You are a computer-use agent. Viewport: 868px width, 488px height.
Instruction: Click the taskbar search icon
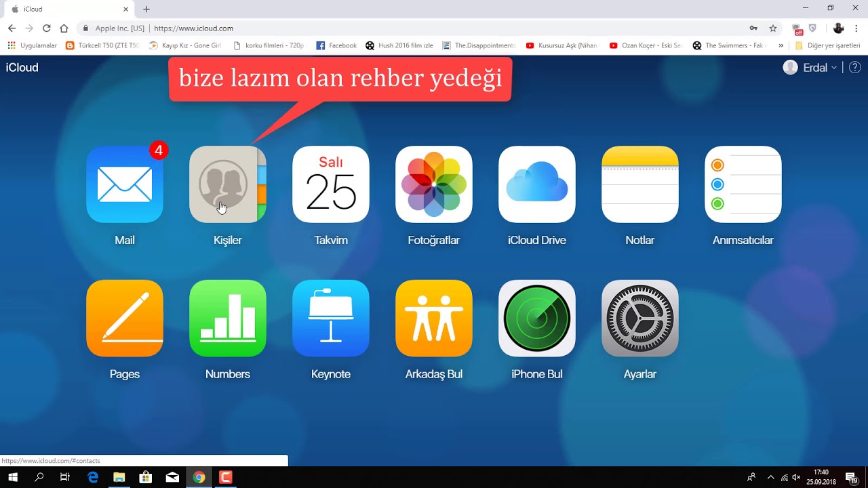(39, 477)
